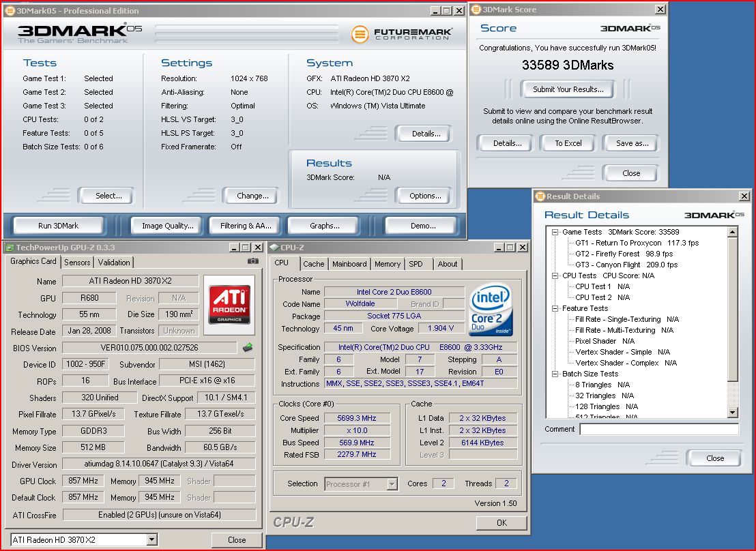Click the Save as button

click(632, 143)
